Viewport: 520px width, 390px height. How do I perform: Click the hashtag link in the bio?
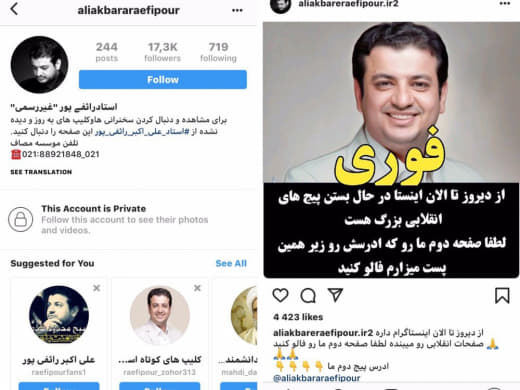coord(142,132)
